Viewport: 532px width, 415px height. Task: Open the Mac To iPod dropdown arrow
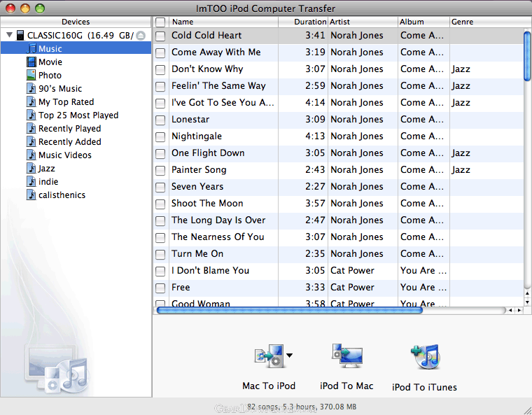[x=289, y=356]
